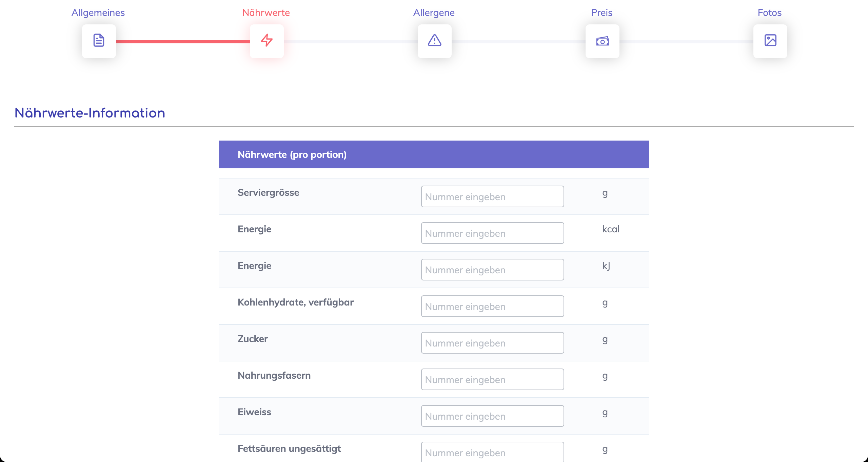Focus the Eiweiss number field
This screenshot has width=868, height=462.
(492, 416)
